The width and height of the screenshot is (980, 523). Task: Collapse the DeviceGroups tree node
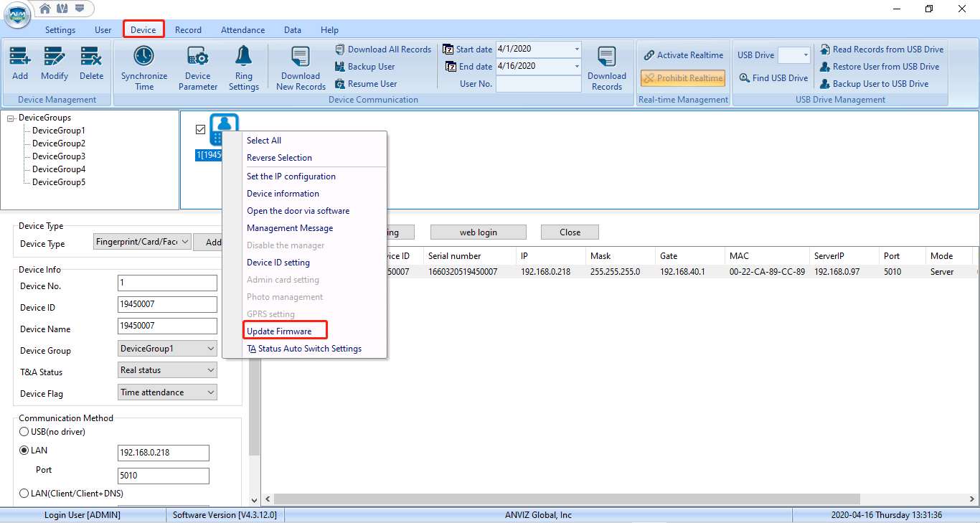pyautogui.click(x=11, y=118)
